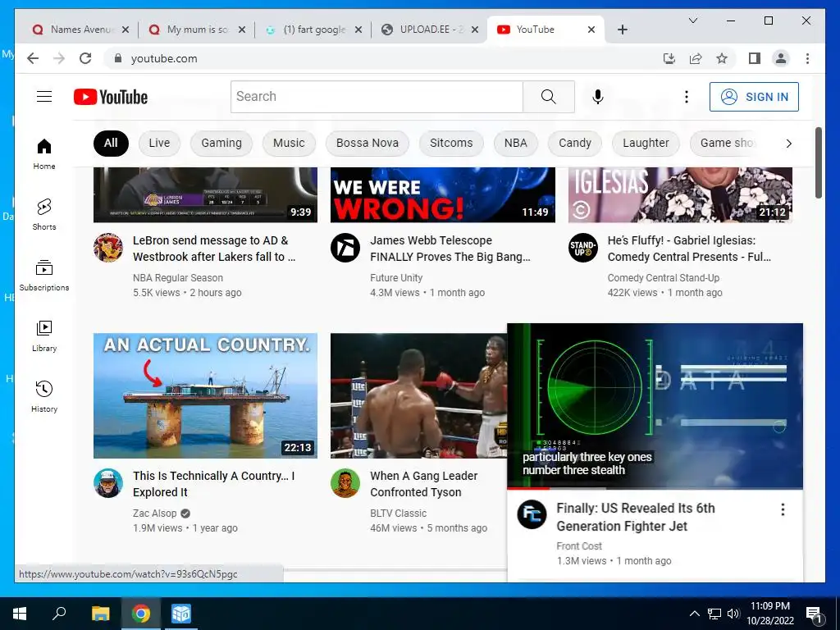Open the Chrome tab search dropdown
840x630 pixels.
(x=692, y=21)
